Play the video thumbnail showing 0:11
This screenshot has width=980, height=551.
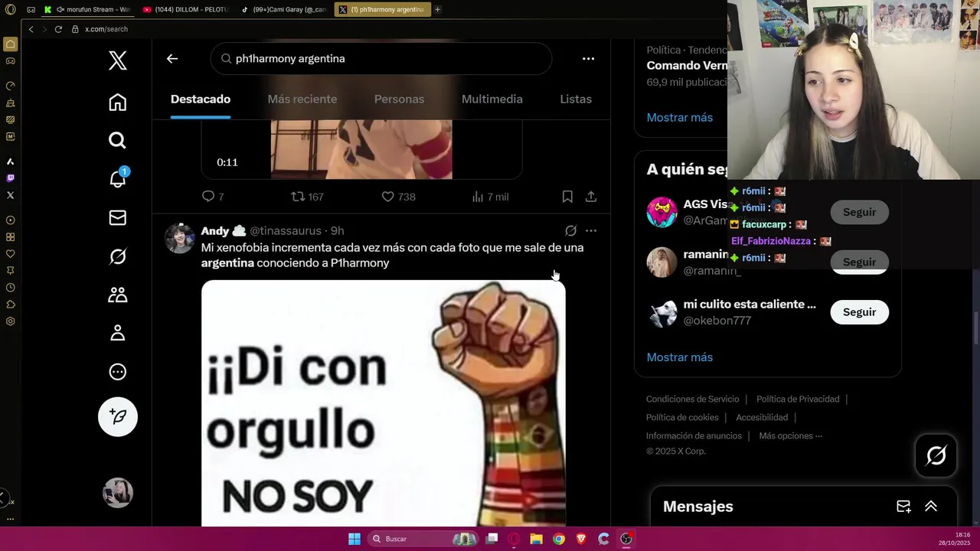(x=361, y=148)
